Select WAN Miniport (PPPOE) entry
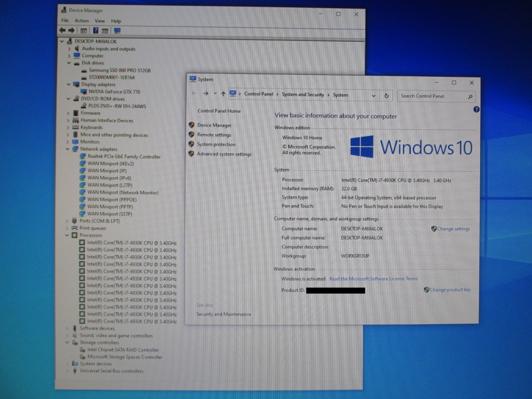 coord(112,199)
